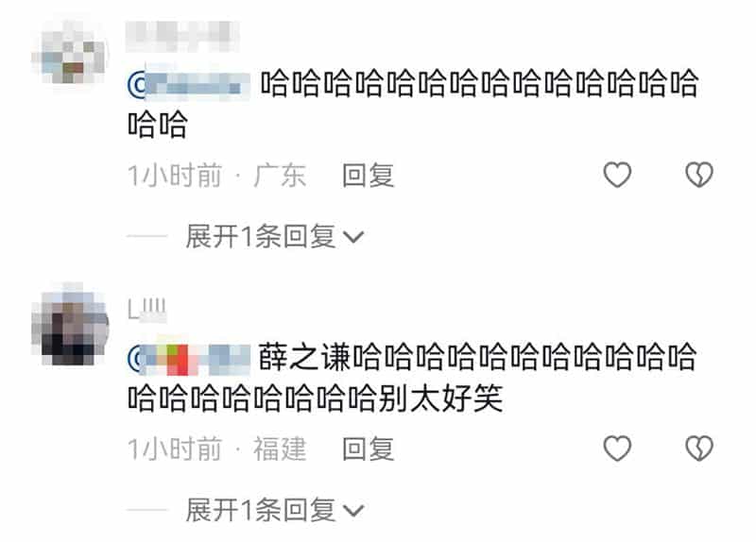Expand 展开1条回复 under the second comment
This screenshot has width=756, height=542.
tap(274, 510)
